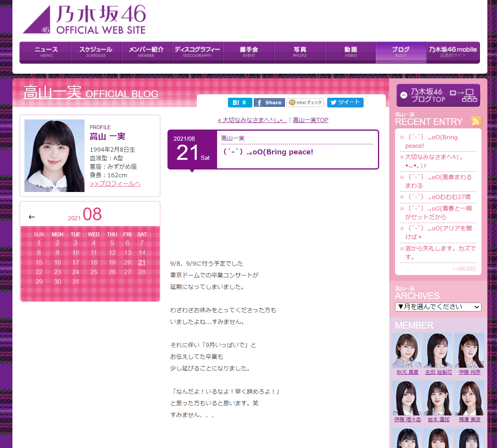The height and width of the screenshot is (448, 497).
Task: Share the post on Facebook
Action: click(x=269, y=102)
